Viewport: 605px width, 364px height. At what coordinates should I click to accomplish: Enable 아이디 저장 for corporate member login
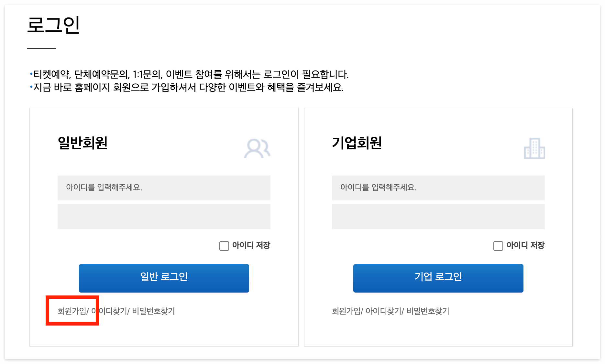click(498, 246)
